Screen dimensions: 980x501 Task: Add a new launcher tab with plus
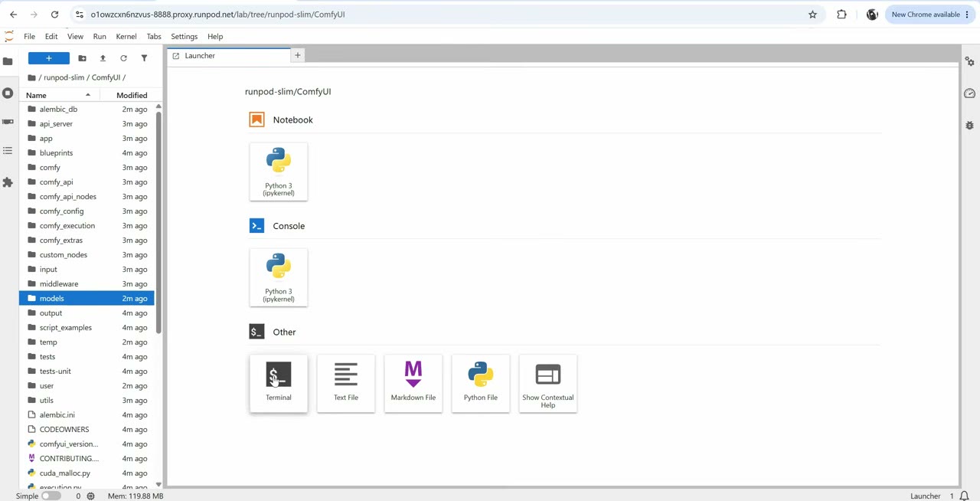pos(298,55)
